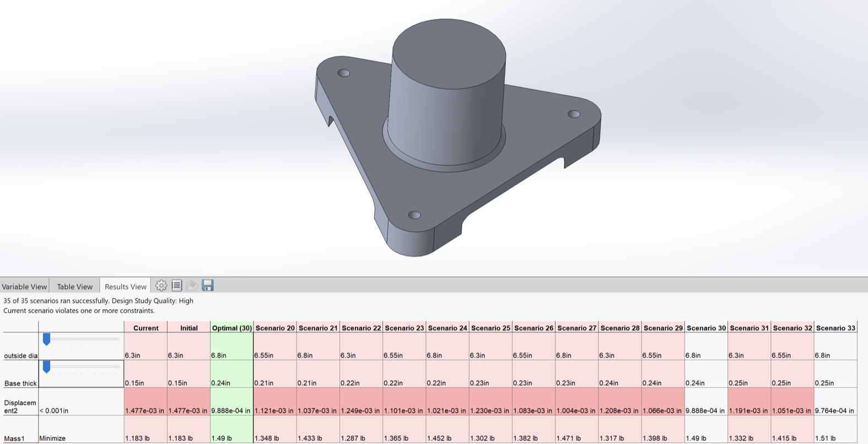Click Scenario 21 displacement 1.037e-03 in
This screenshot has height=444, width=868.
click(x=318, y=402)
